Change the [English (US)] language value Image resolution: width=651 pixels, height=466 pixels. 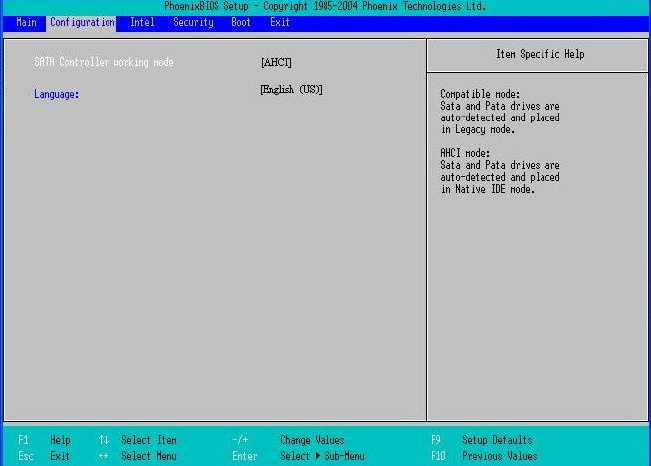pyautogui.click(x=291, y=90)
